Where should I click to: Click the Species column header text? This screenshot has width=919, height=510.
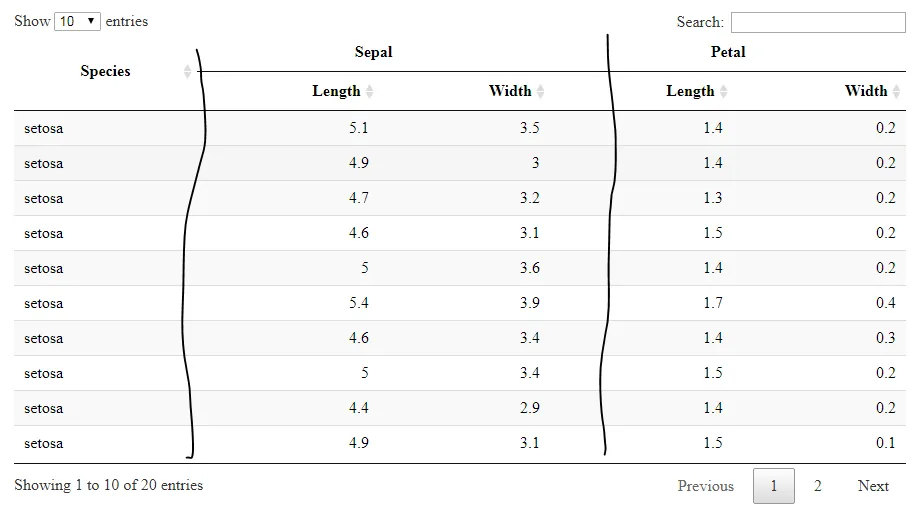pyautogui.click(x=105, y=72)
